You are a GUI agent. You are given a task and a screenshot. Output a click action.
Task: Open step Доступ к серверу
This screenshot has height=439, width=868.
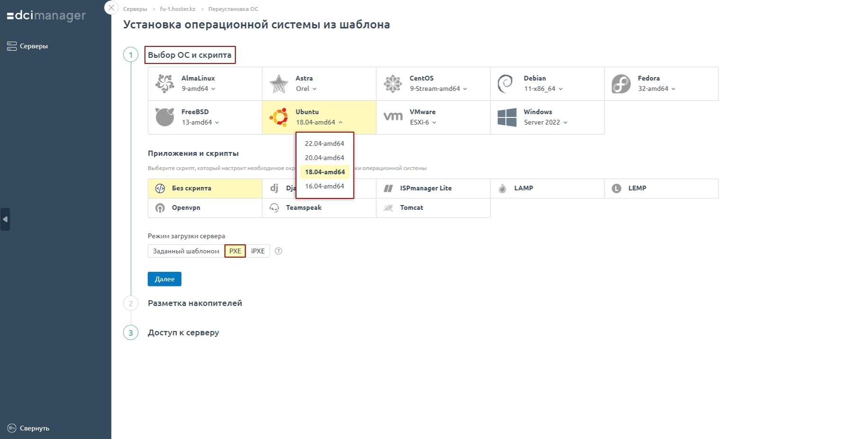[183, 332]
